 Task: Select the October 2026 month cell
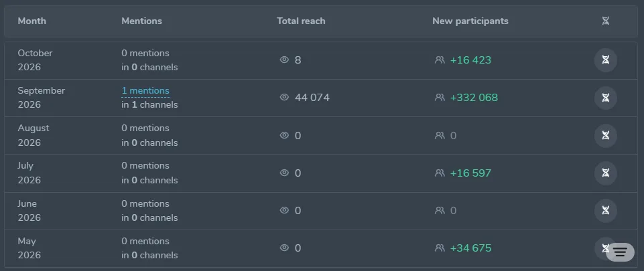tap(36, 60)
